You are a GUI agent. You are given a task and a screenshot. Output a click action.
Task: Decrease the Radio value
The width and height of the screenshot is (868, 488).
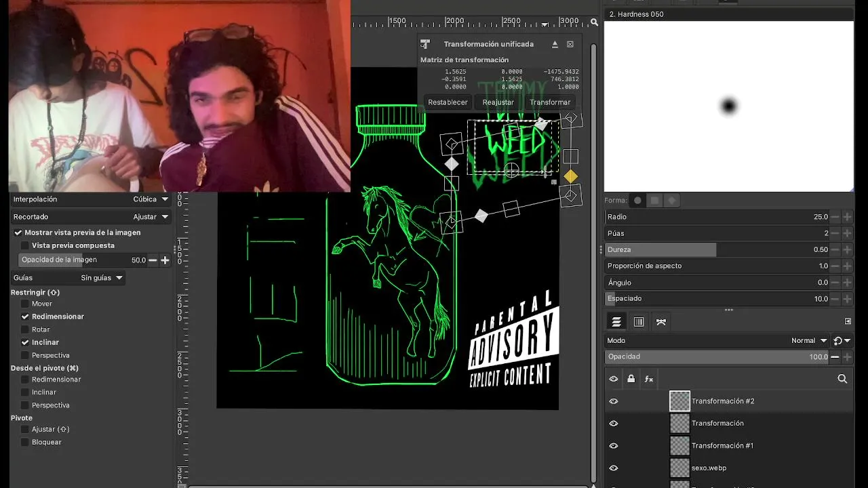pyautogui.click(x=835, y=217)
